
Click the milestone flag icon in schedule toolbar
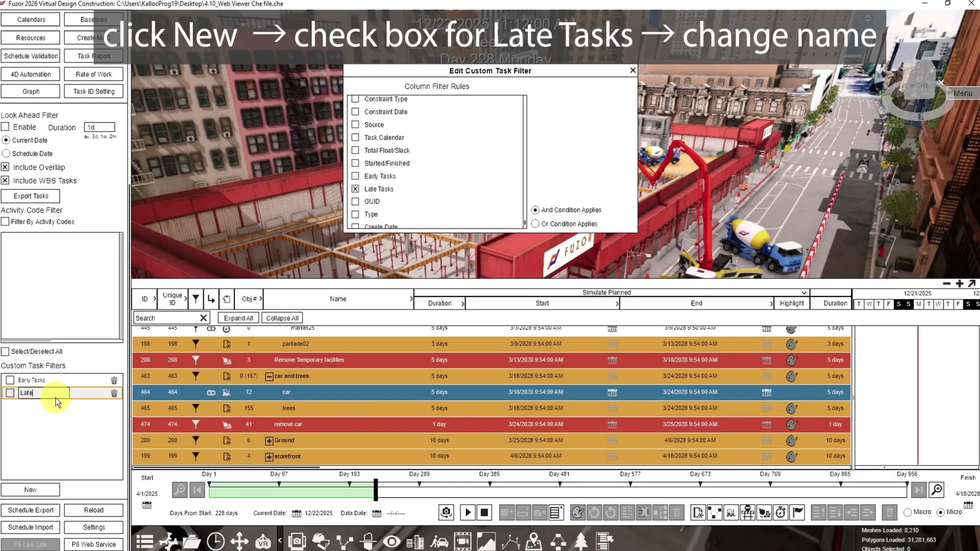[798, 512]
